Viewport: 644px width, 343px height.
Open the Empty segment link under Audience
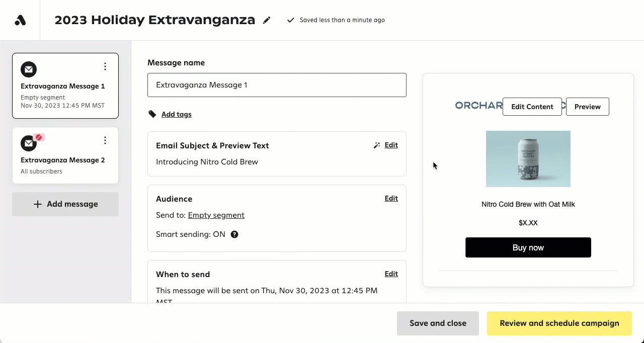pos(216,215)
